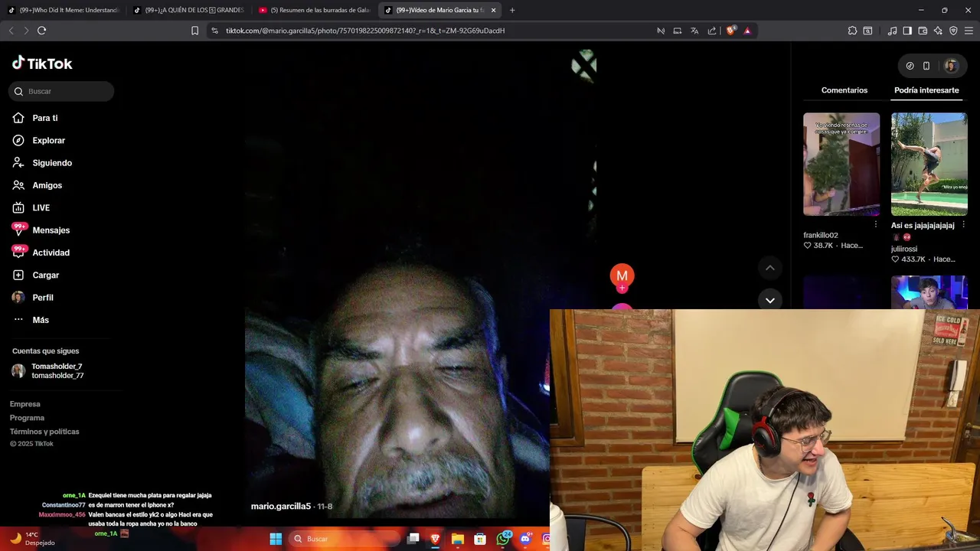This screenshot has height=551, width=980.
Task: Switch to Resumen de las burradas tab
Action: (314, 10)
